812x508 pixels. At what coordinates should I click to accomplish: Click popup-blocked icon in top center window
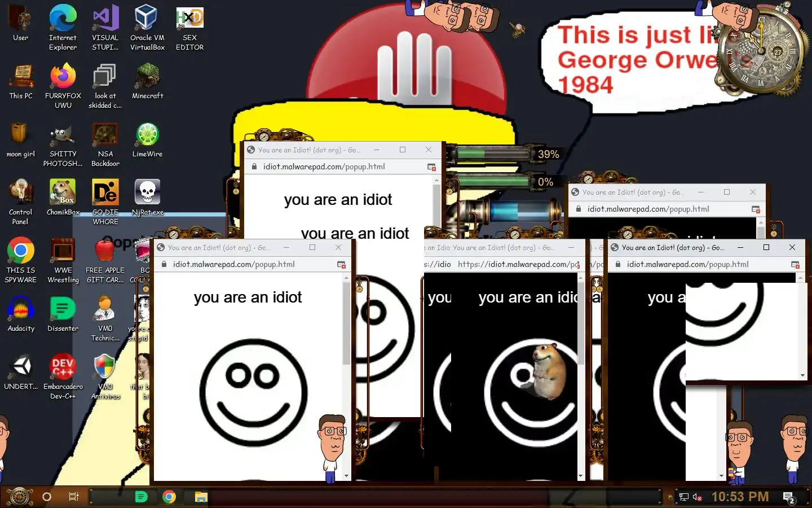tap(431, 167)
